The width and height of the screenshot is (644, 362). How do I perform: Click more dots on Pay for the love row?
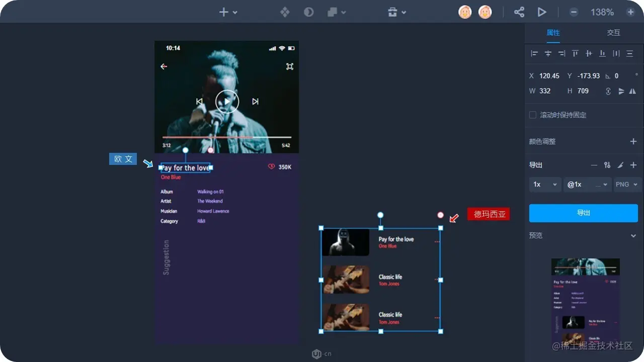point(437,242)
